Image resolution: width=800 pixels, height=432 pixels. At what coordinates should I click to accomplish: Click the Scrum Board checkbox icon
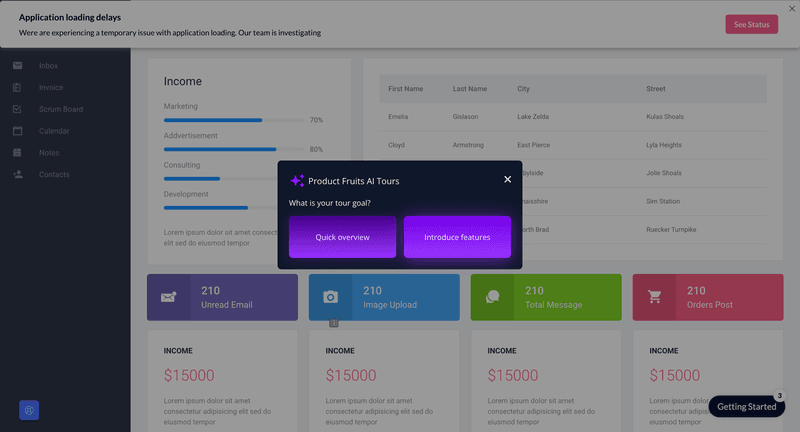click(18, 110)
